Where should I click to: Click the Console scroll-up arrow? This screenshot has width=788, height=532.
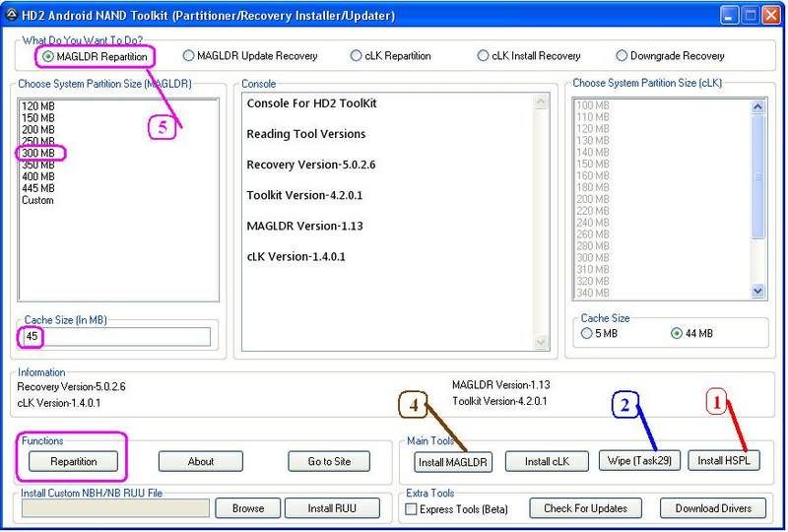click(541, 102)
